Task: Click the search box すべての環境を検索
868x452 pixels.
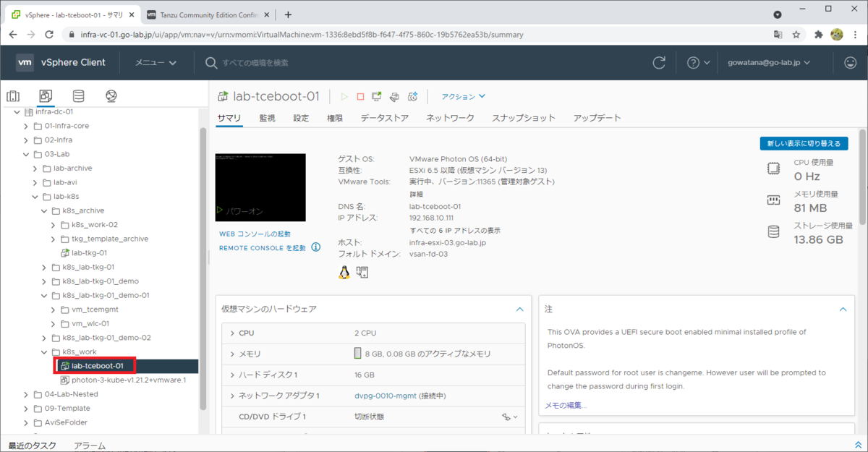Action: (255, 63)
